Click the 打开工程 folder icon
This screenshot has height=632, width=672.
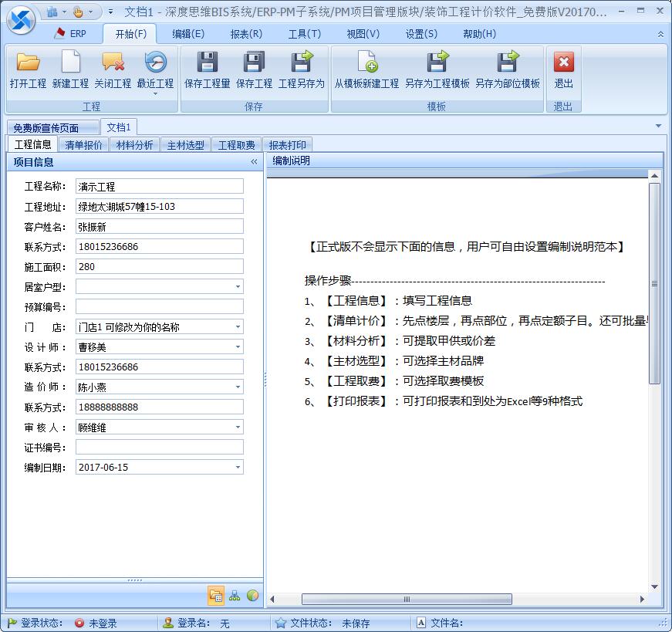[28, 63]
